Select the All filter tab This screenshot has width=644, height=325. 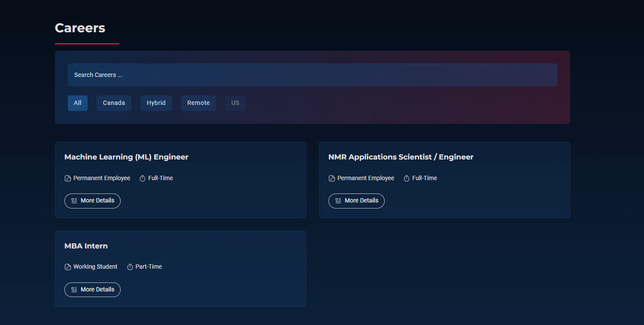pos(78,103)
